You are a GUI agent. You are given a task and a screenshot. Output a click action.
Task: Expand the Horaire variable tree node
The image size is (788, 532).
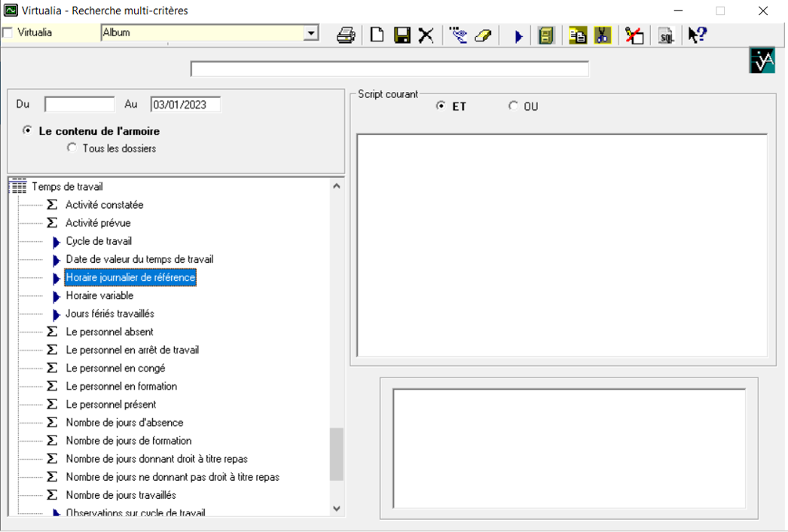pos(57,296)
